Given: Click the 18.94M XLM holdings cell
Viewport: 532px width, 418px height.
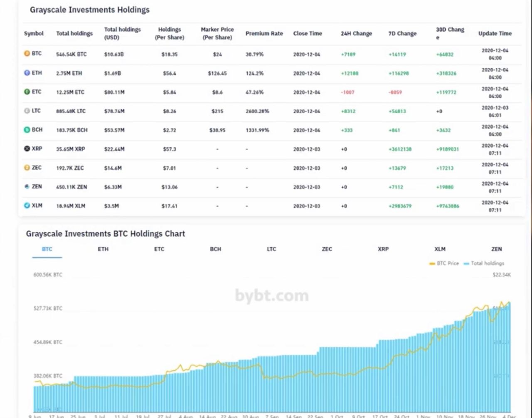Looking at the screenshot, I should 71,206.
